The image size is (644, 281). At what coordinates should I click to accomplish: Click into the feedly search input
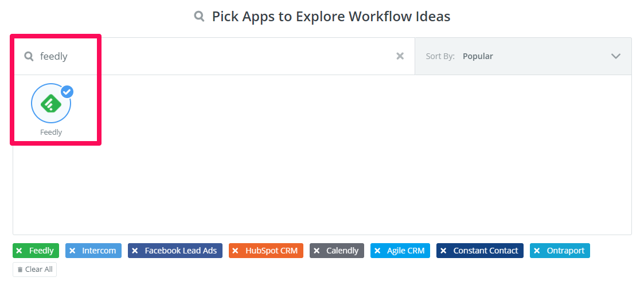point(212,56)
